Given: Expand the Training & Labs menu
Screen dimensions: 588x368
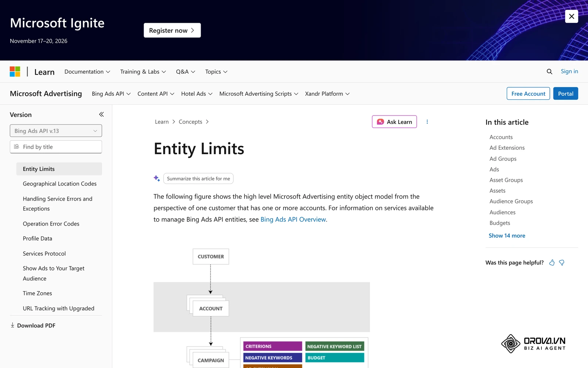Looking at the screenshot, I should (143, 72).
